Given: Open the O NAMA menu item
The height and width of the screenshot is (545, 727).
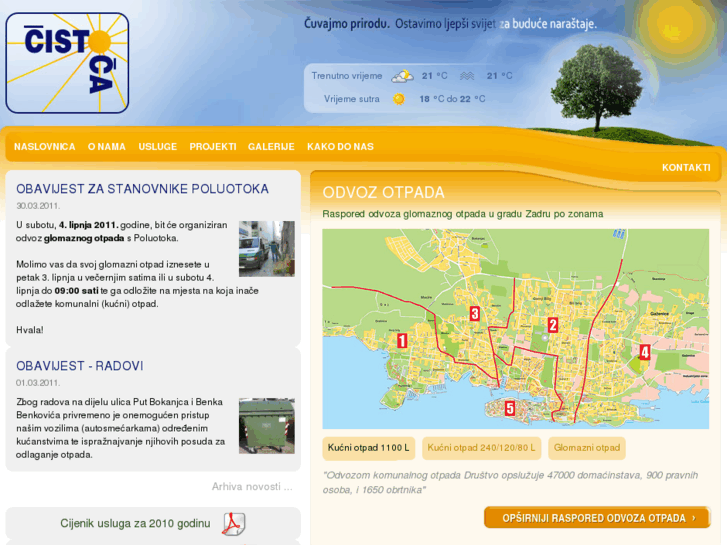Looking at the screenshot, I should point(107,147).
